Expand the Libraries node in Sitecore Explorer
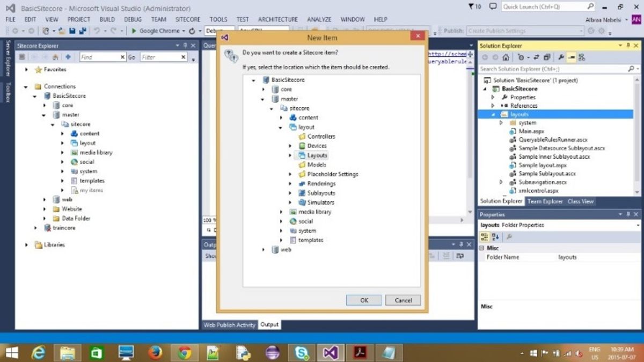Viewport: 644px width, 362px height. click(26, 245)
